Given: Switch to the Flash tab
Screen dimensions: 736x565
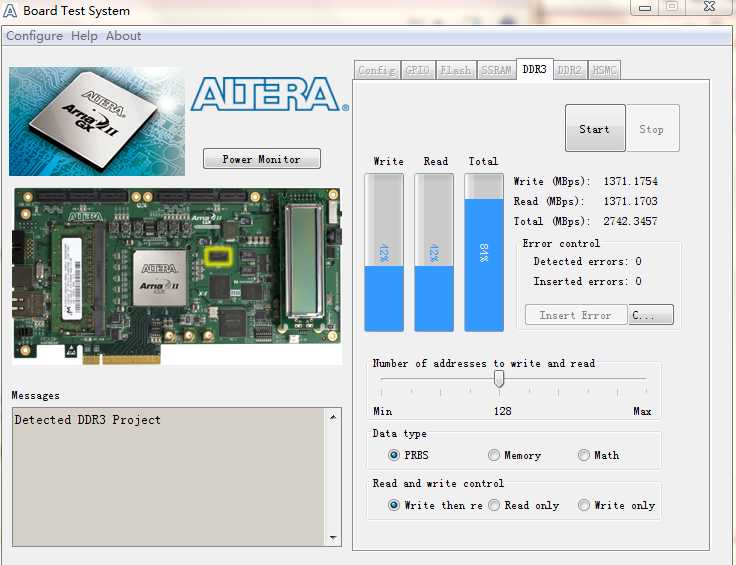Looking at the screenshot, I should tap(456, 70).
